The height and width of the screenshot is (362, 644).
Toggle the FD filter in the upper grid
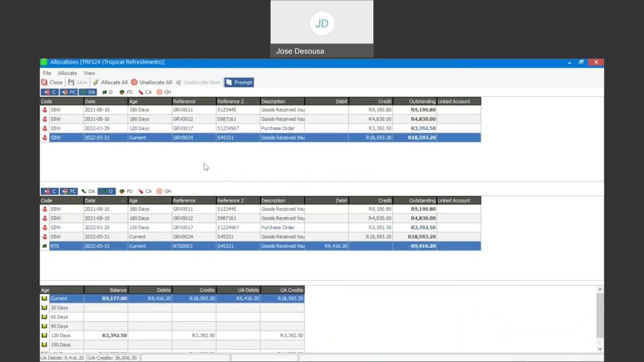126,92
